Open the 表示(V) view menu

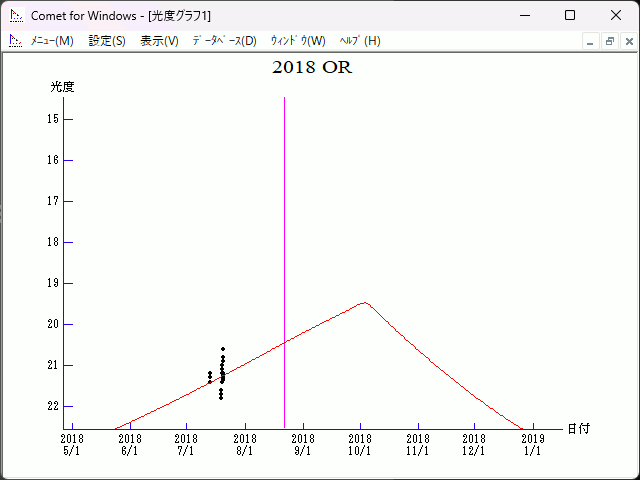pos(159,41)
